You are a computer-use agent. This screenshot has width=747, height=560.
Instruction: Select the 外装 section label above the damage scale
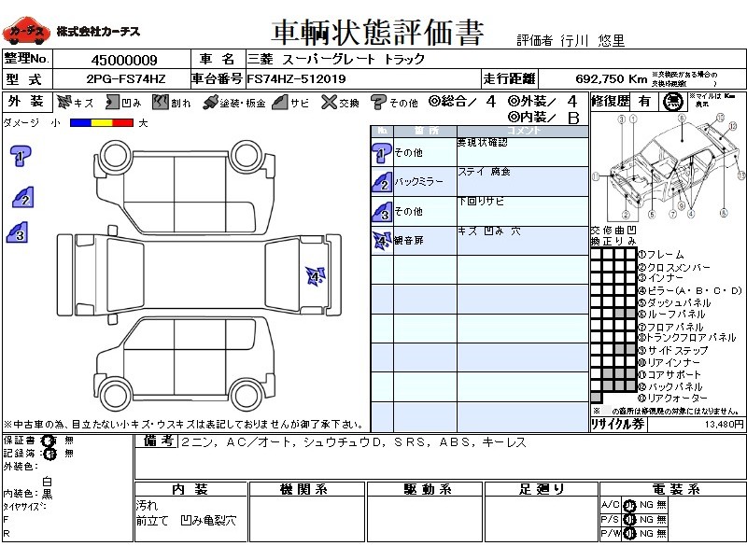coord(26,102)
